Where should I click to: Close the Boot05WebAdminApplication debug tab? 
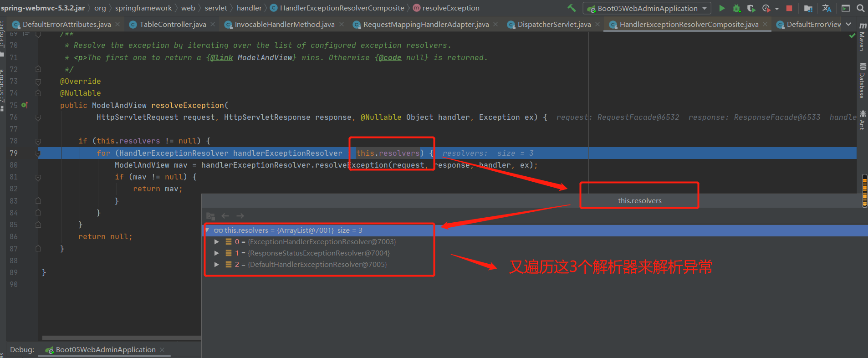pos(162,350)
